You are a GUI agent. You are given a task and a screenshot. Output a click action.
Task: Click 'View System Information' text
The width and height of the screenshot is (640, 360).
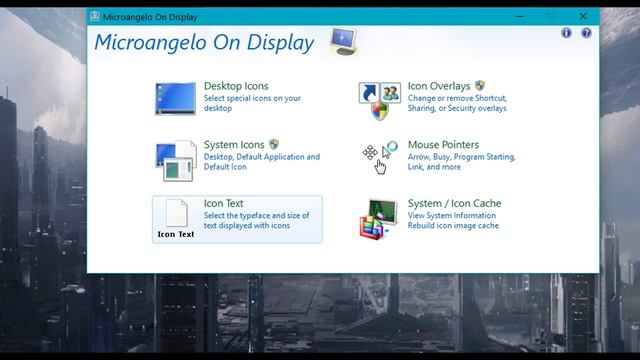pos(452,216)
